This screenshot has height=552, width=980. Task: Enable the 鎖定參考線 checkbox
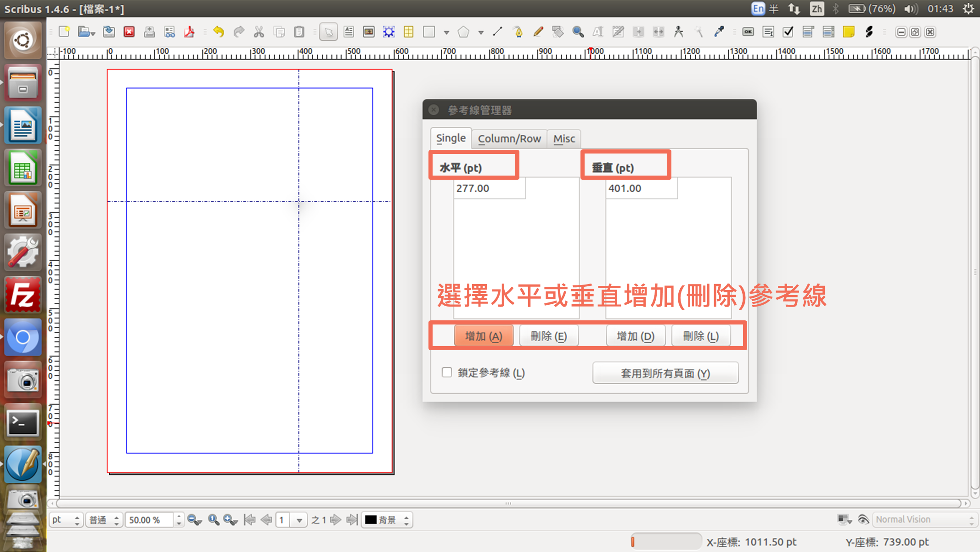(x=447, y=372)
